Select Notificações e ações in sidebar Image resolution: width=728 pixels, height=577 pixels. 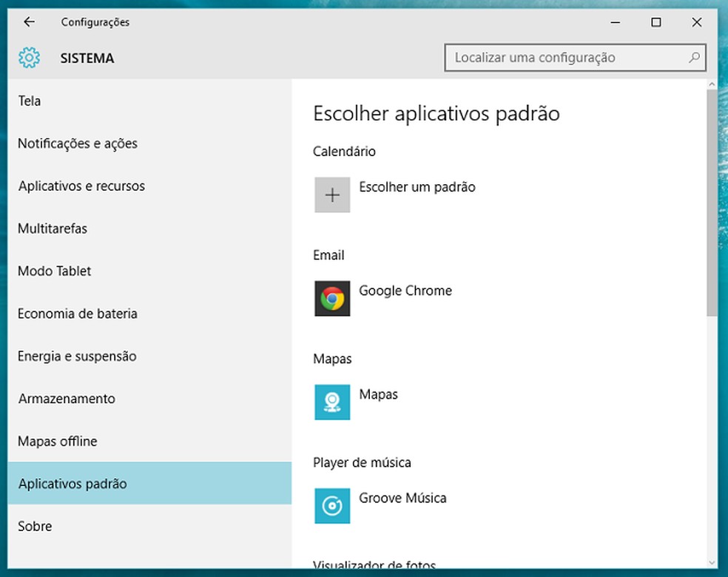click(78, 144)
